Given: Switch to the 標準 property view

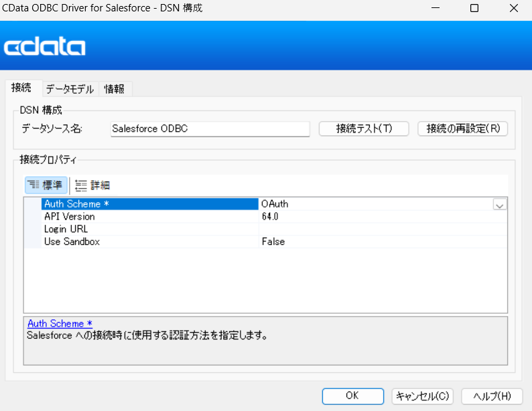Looking at the screenshot, I should pos(46,185).
